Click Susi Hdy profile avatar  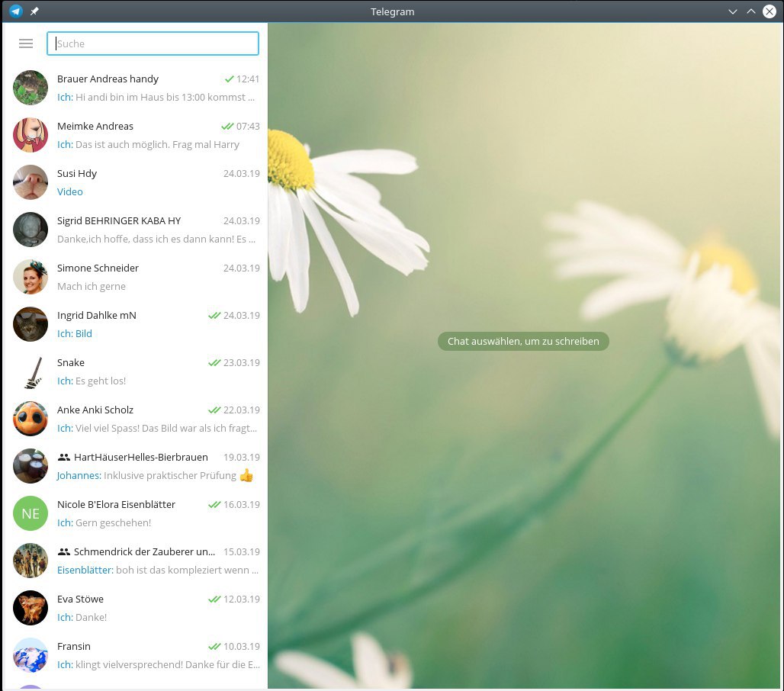pos(31,182)
